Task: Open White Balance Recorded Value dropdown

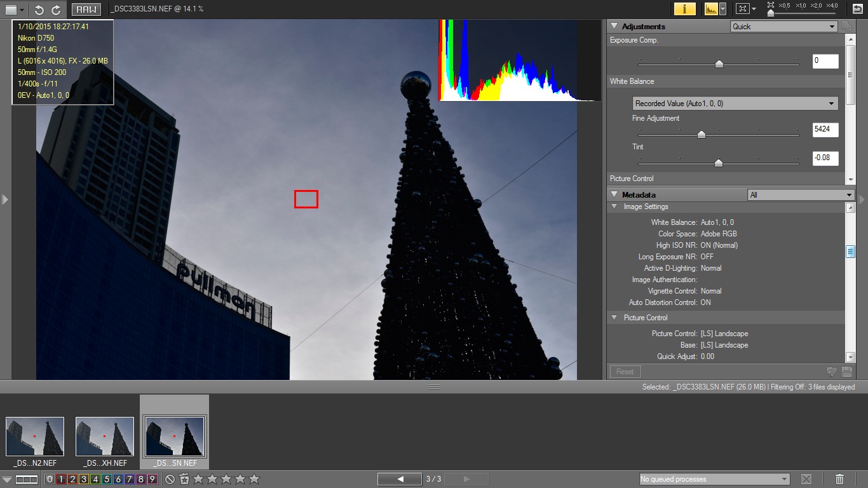Action: (x=735, y=104)
